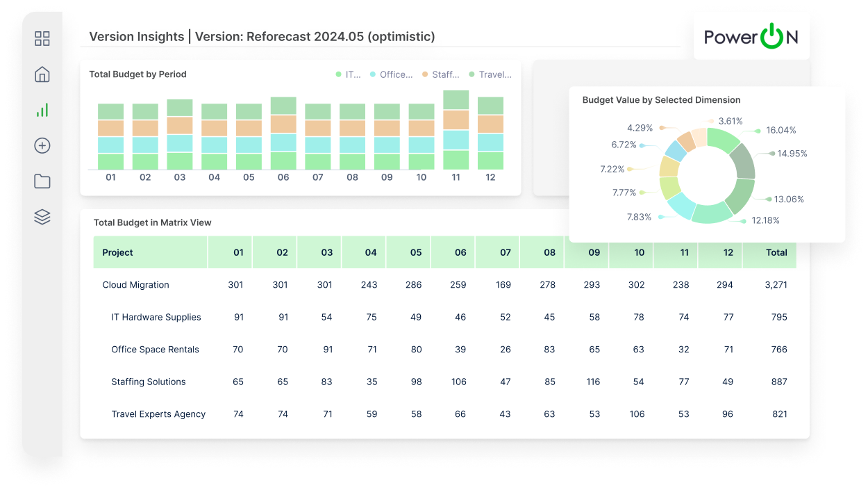Screen dimensions: 868x490
Task: Click the Total column header
Action: pyautogui.click(x=776, y=252)
